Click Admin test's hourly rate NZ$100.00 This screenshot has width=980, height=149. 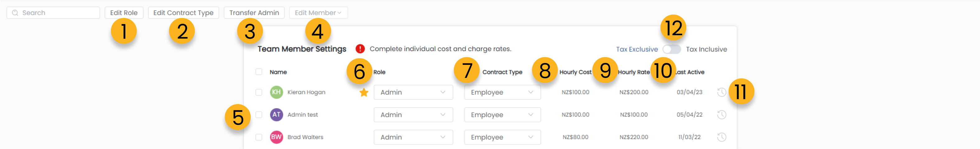[x=633, y=115]
